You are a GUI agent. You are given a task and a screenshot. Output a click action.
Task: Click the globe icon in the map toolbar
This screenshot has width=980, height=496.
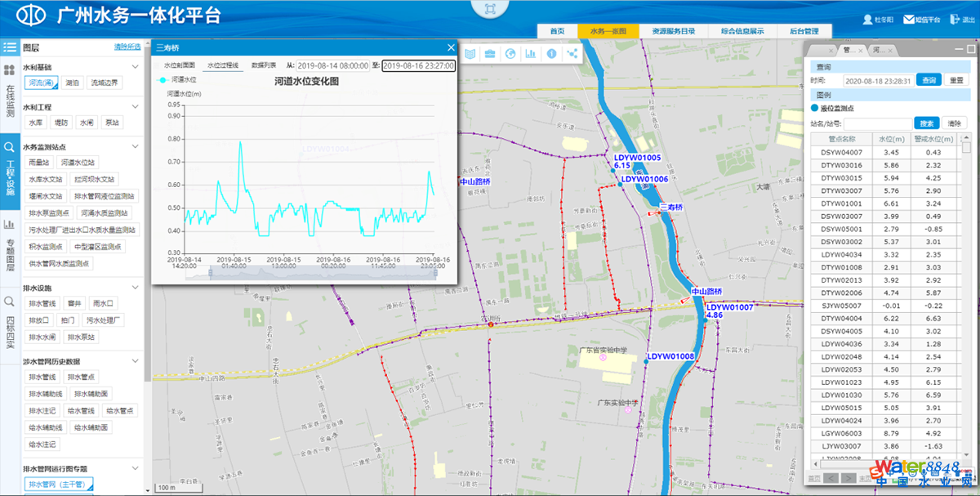coord(510,54)
